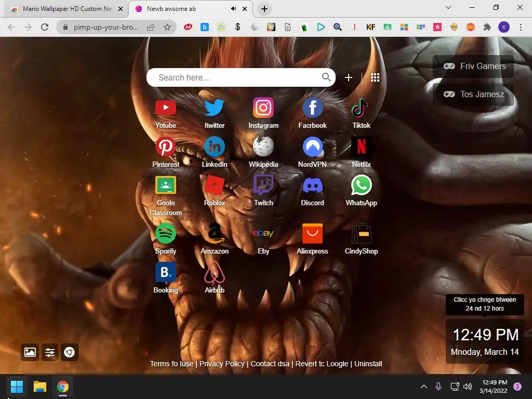The image size is (532, 399).
Task: Open the Yotube shortcut icon
Action: pyautogui.click(x=166, y=108)
